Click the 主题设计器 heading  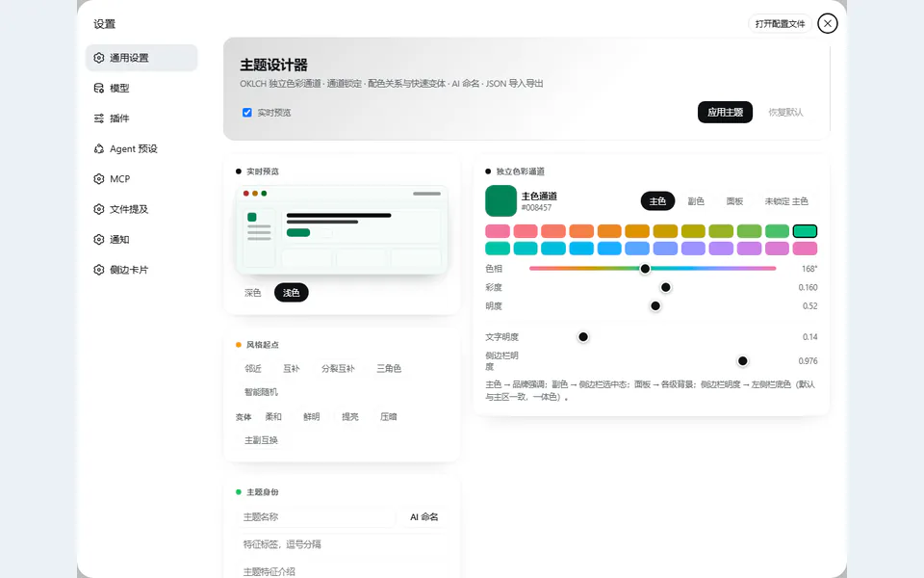click(274, 65)
